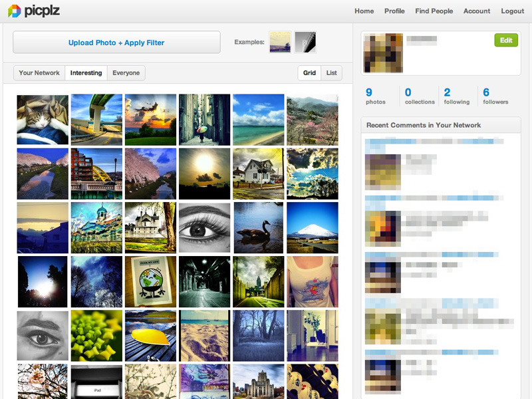The width and height of the screenshot is (532, 399).
Task: Click Logout in the header
Action: 512,11
